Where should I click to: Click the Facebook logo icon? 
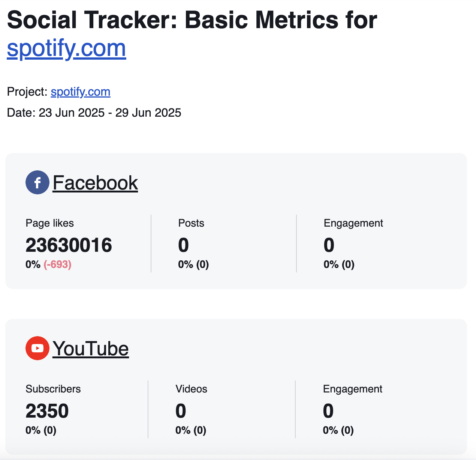coord(37,182)
